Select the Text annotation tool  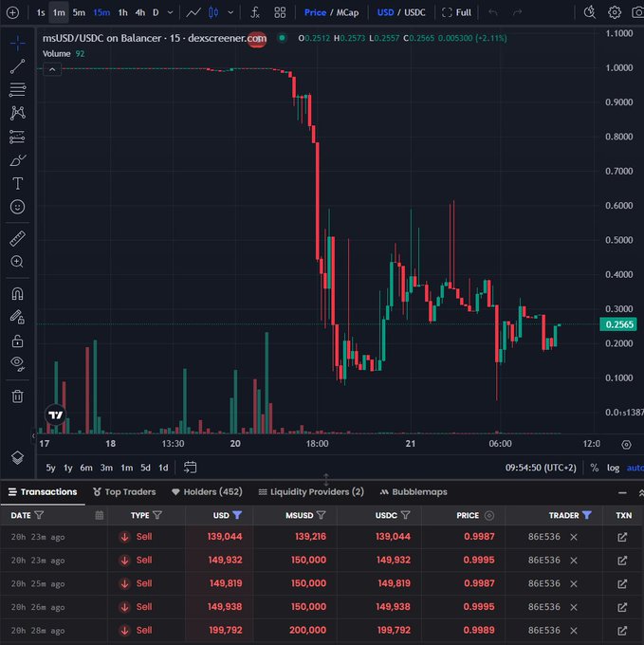17,183
